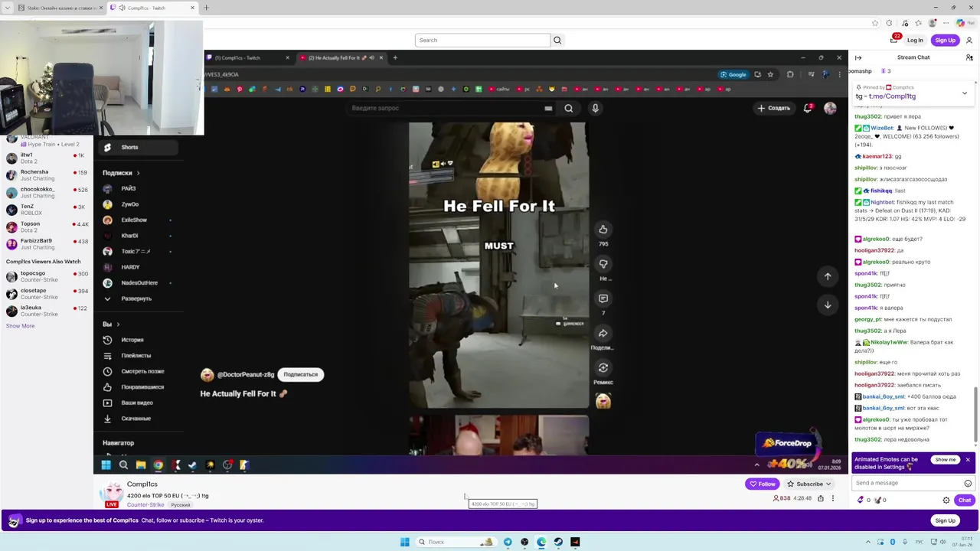
Task: Open the Subscribe dropdown button
Action: pyautogui.click(x=809, y=484)
